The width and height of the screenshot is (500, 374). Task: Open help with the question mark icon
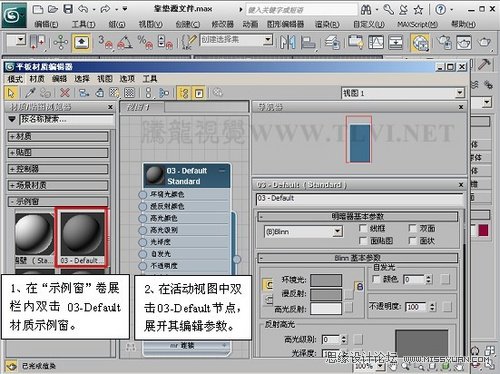click(440, 9)
